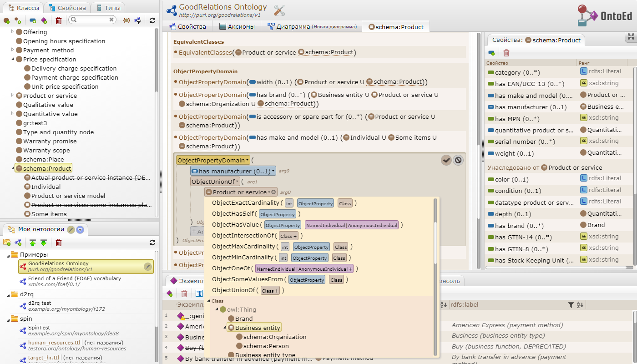Open the Аксиомы tab
This screenshot has height=364, width=637.
(x=237, y=26)
